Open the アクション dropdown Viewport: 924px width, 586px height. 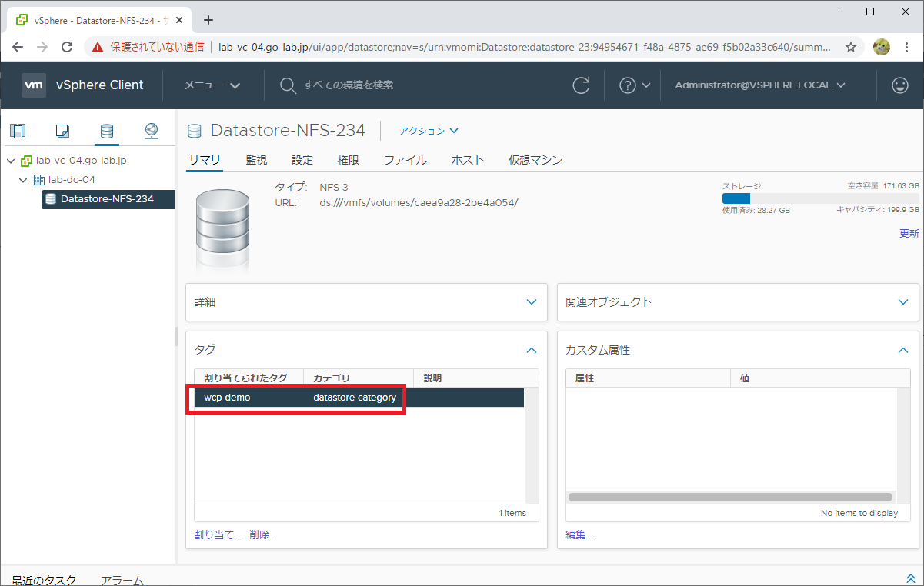[x=429, y=131]
